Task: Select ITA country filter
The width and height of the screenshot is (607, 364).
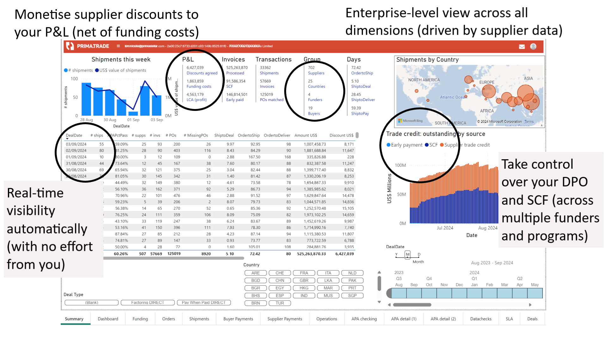Action: coord(328,273)
